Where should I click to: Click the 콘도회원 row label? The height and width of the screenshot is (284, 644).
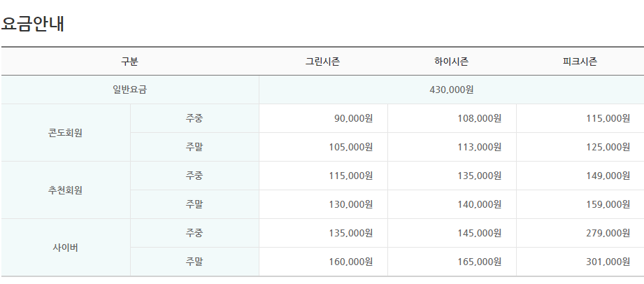point(65,133)
